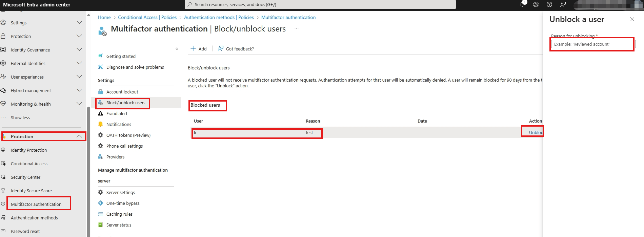
Task: Click the Reason column header
Action: (313, 121)
